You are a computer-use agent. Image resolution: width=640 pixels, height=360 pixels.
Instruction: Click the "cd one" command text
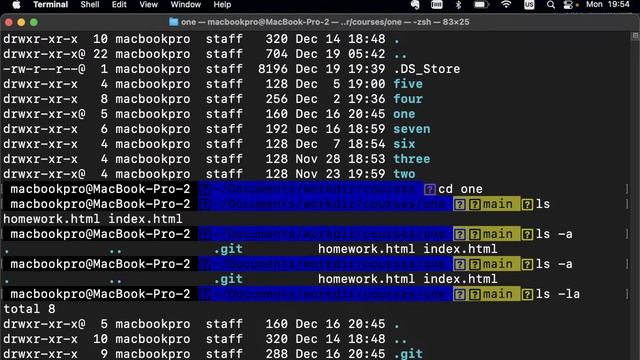460,189
